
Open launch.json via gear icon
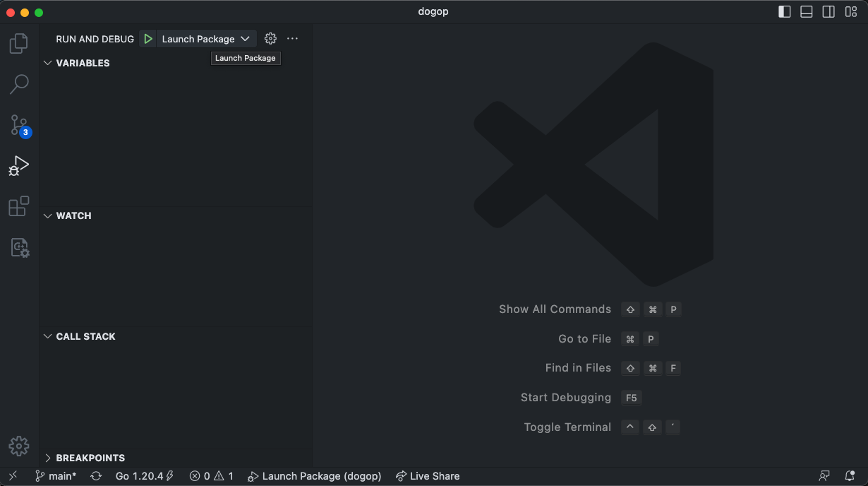270,39
